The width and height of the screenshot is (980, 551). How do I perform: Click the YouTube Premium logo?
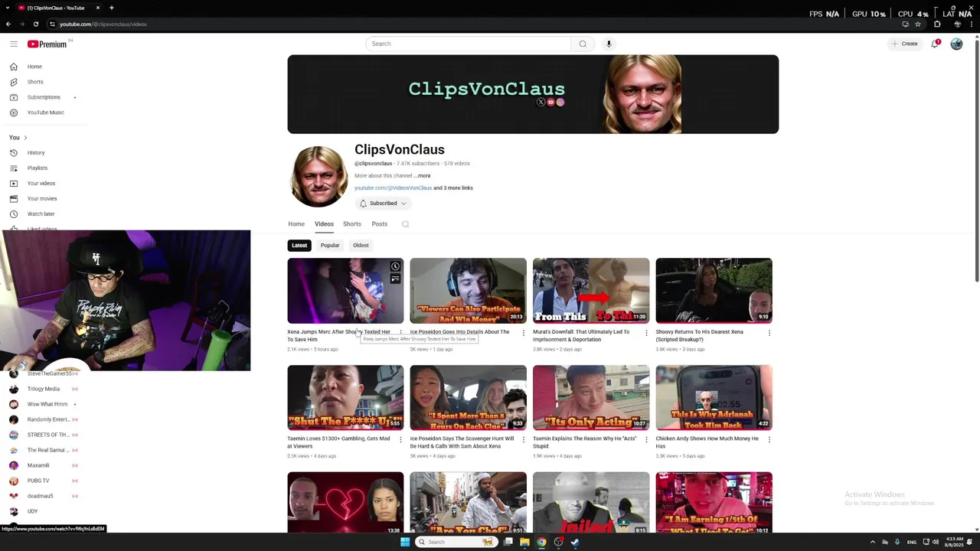49,44
